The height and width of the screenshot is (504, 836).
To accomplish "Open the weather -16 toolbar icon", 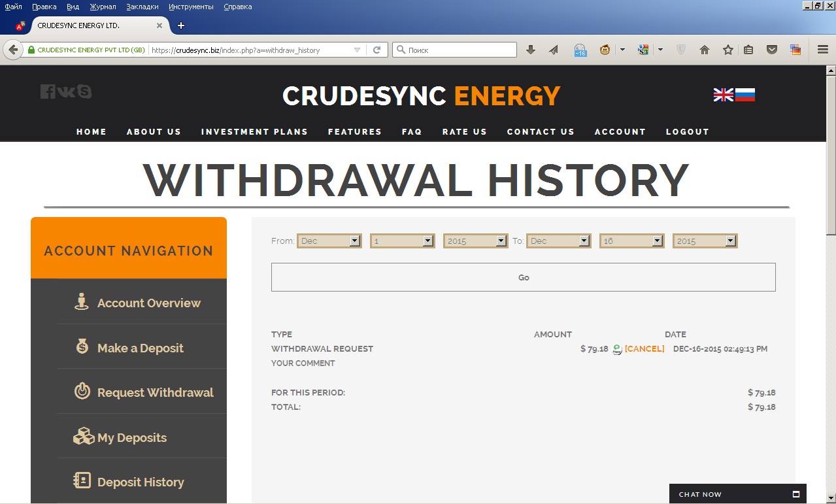I will [580, 50].
